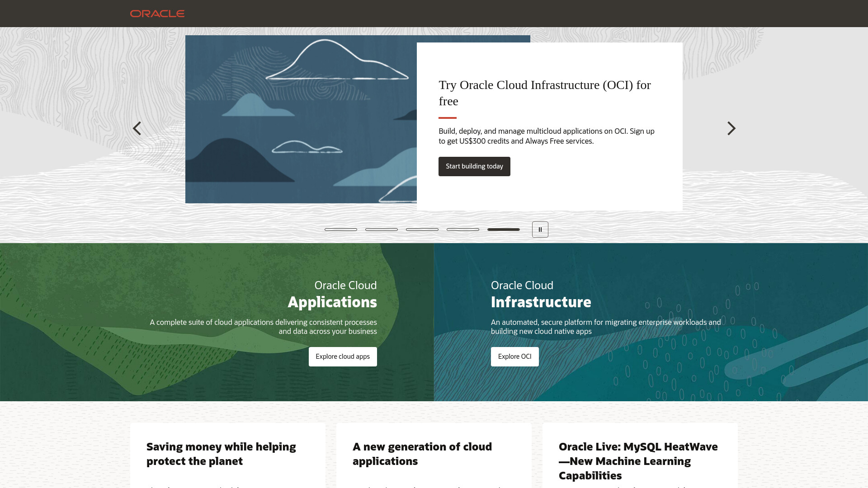The image size is (868, 488).
Task: Click the Oracle Cloud Infrastructure heading
Action: (x=541, y=295)
